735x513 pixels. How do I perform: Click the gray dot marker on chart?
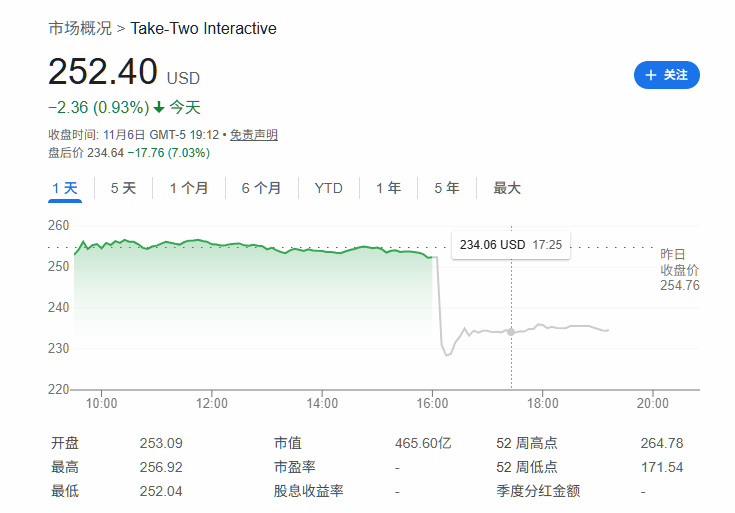click(x=511, y=331)
